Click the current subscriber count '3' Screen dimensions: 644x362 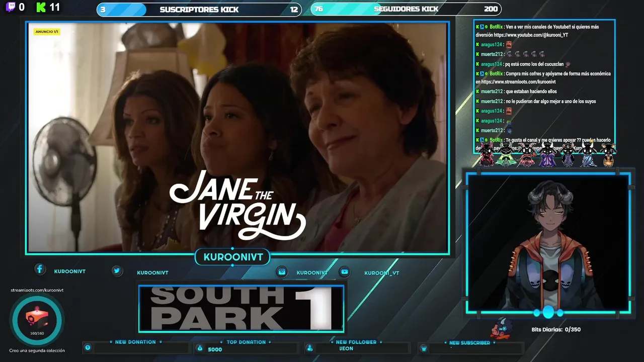click(x=103, y=10)
